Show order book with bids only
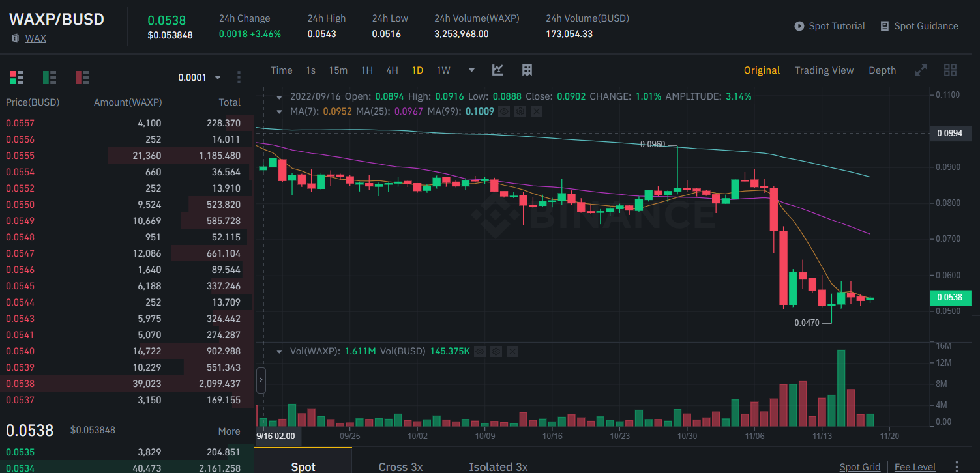 click(50, 78)
